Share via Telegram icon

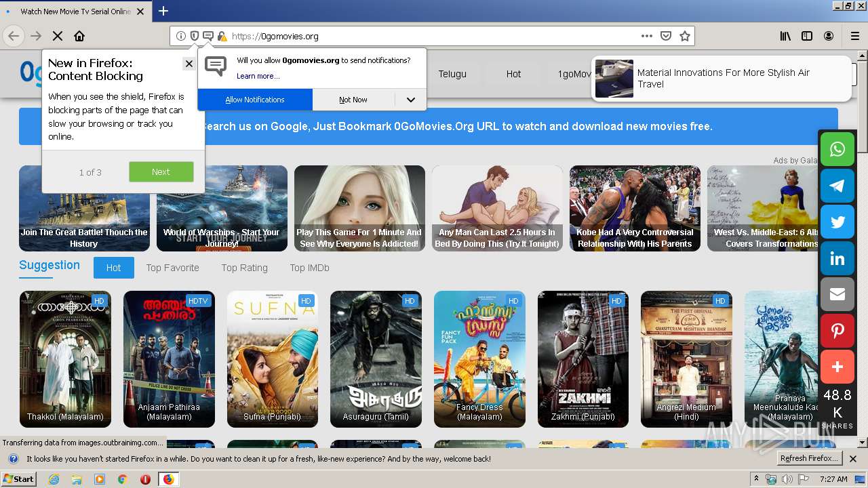coord(837,186)
